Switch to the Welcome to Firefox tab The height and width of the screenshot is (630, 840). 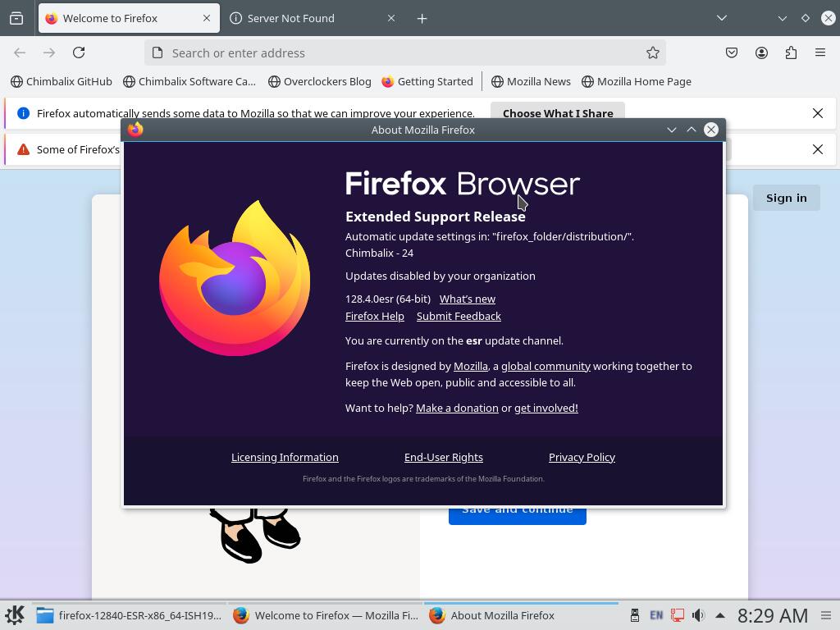(x=129, y=18)
